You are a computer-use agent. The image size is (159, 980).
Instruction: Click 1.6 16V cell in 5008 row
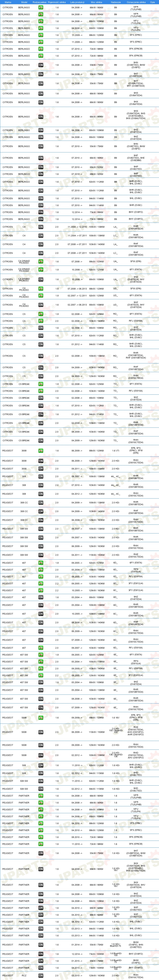[x=115, y=718]
